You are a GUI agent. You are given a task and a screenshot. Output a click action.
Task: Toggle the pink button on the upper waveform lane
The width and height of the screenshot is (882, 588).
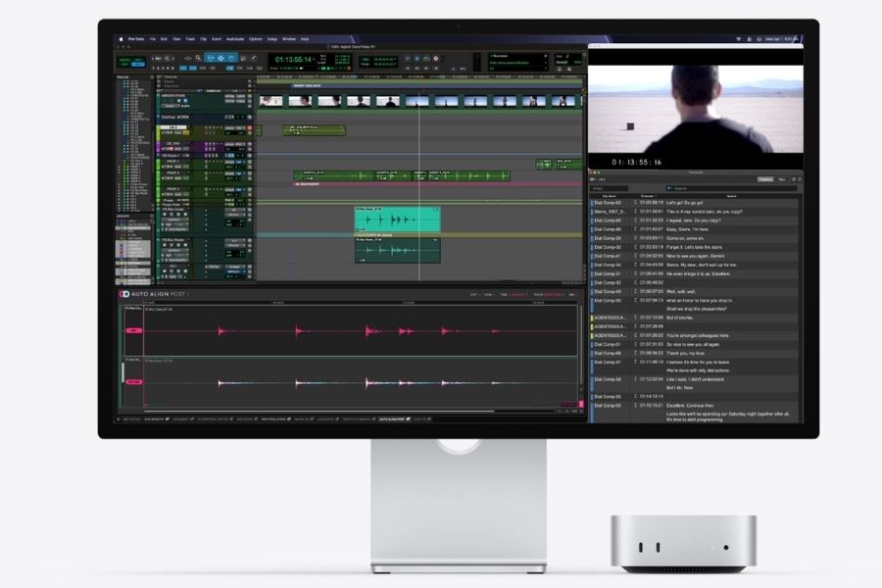click(134, 331)
